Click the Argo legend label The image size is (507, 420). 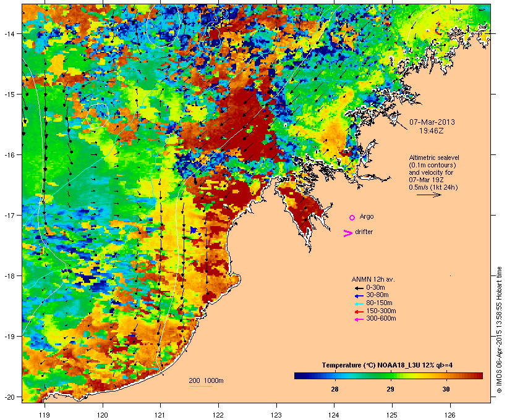tap(367, 216)
